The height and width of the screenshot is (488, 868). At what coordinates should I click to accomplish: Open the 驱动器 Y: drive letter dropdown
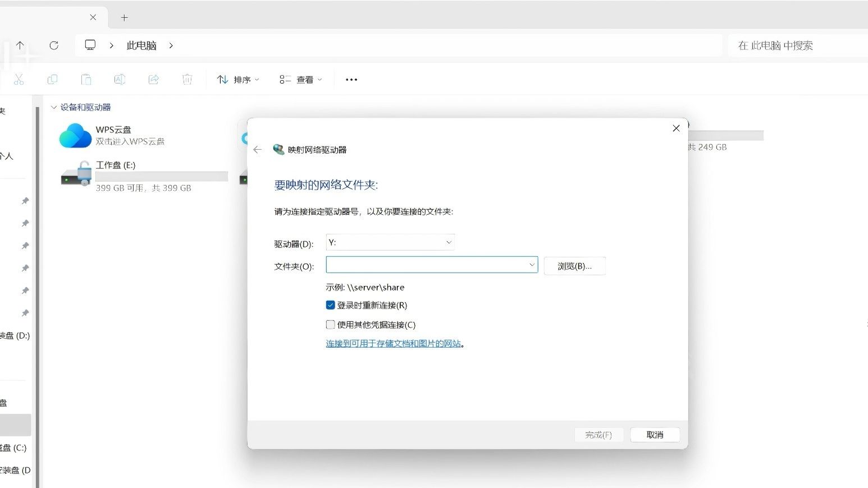390,242
